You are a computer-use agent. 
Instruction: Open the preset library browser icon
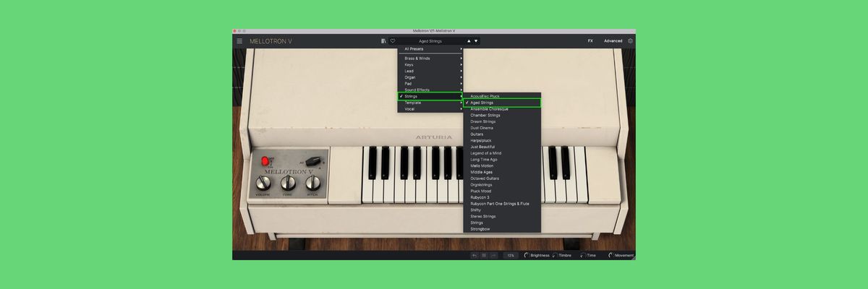pyautogui.click(x=384, y=41)
